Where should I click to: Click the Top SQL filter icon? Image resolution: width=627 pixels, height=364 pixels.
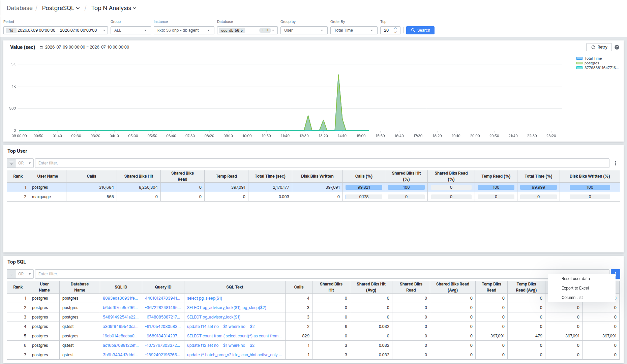[11, 274]
